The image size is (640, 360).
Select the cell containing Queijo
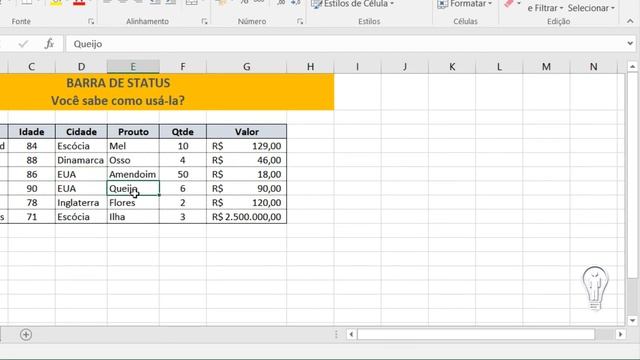133,189
